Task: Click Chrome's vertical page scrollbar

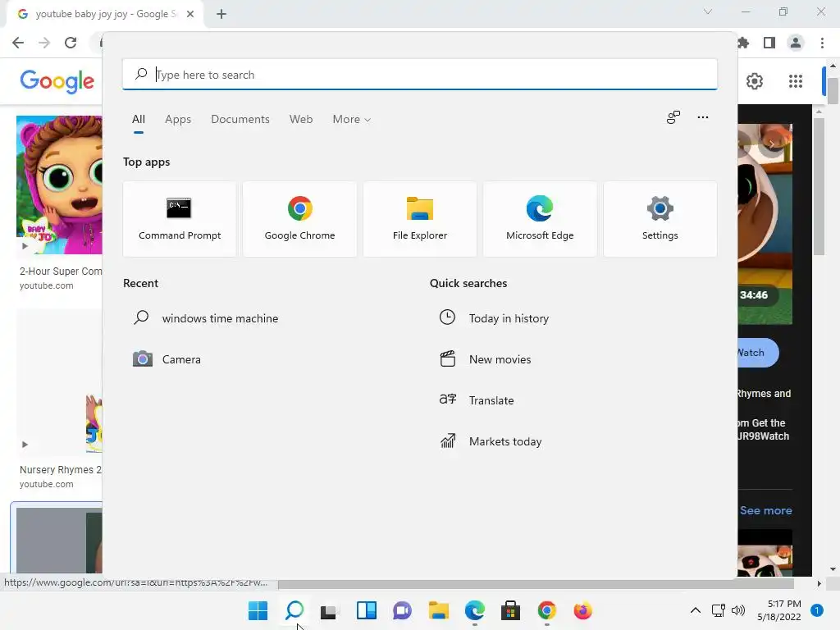Action: click(x=833, y=91)
